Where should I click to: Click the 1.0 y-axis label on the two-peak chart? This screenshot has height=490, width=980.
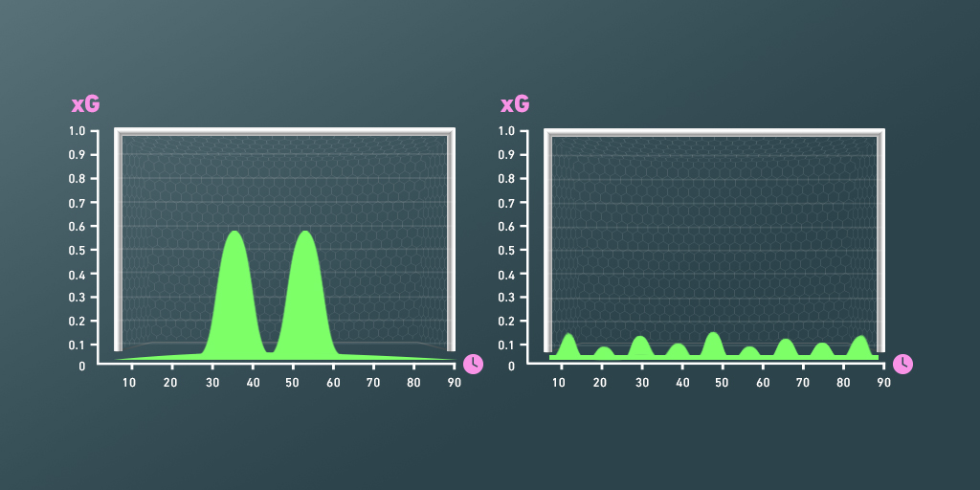coord(77,131)
